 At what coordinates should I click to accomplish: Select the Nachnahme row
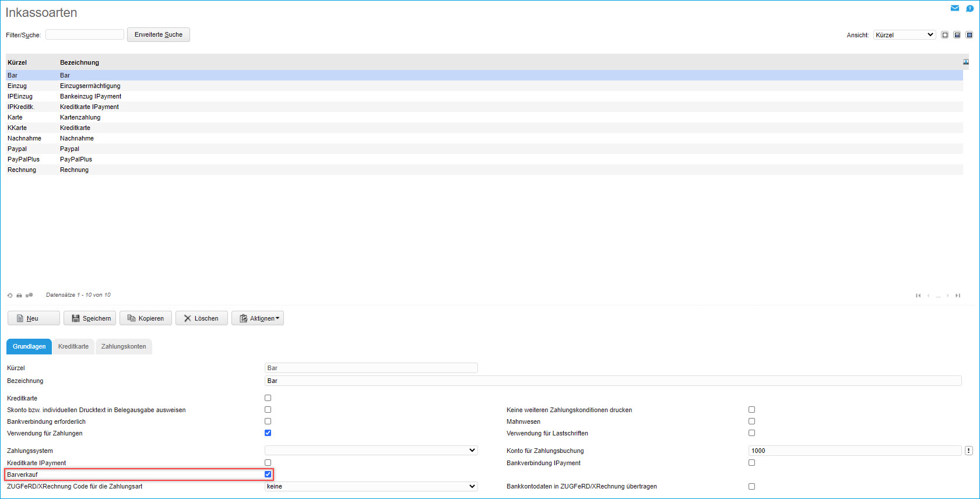pyautogui.click(x=484, y=138)
